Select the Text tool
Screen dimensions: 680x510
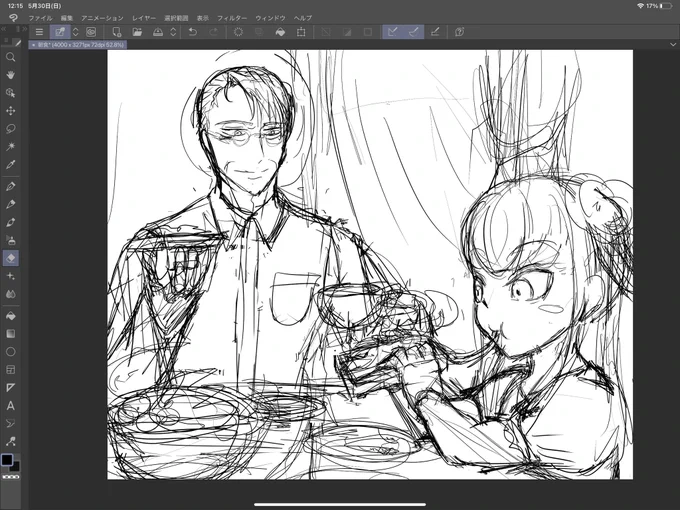10,406
